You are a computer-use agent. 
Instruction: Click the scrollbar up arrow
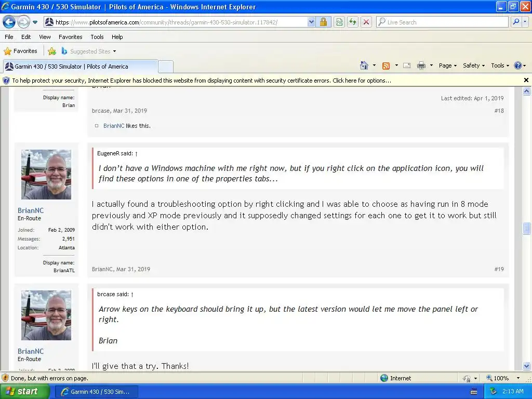click(526, 91)
